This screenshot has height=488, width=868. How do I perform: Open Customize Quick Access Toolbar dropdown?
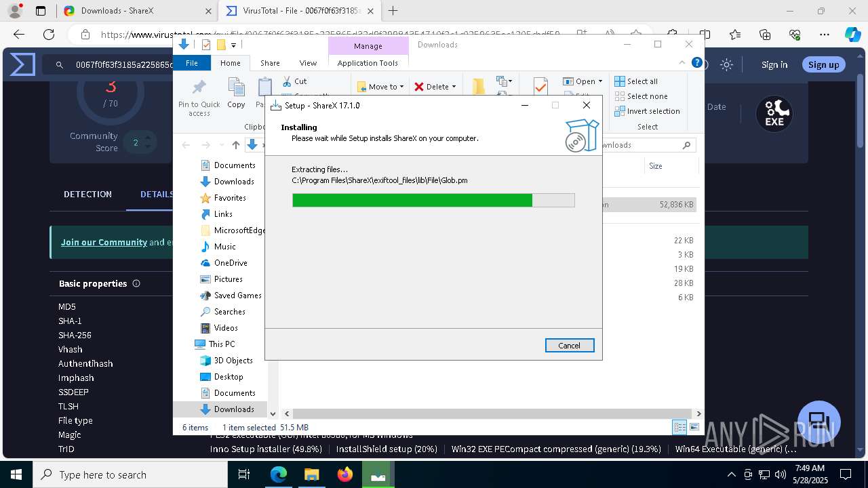click(x=233, y=45)
